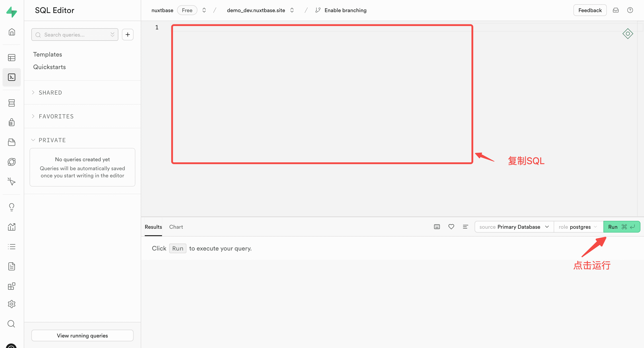Switch to the Results tab

tap(153, 227)
